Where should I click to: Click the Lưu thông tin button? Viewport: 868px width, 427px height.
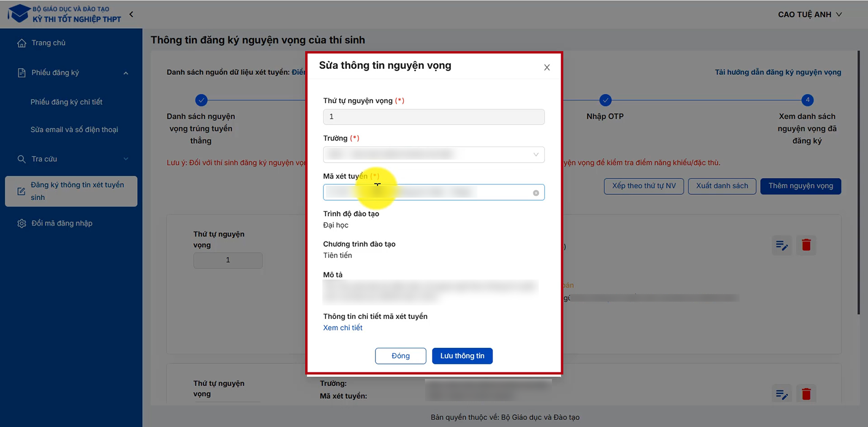pyautogui.click(x=462, y=356)
